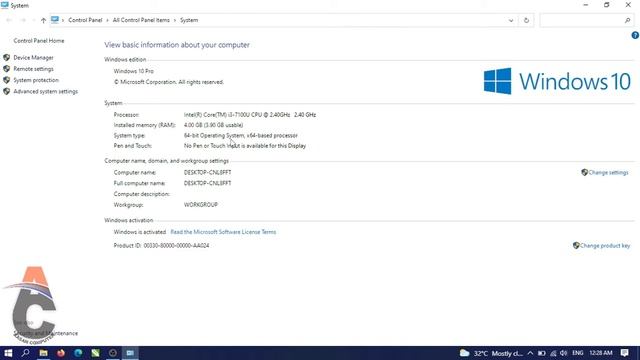
Task: Click the System window title icon
Action: (x=4, y=5)
